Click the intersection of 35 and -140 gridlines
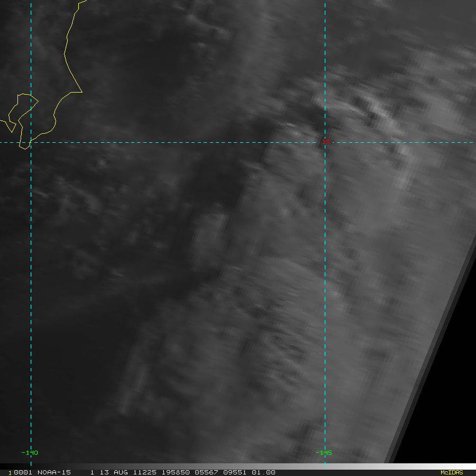 click(31, 142)
